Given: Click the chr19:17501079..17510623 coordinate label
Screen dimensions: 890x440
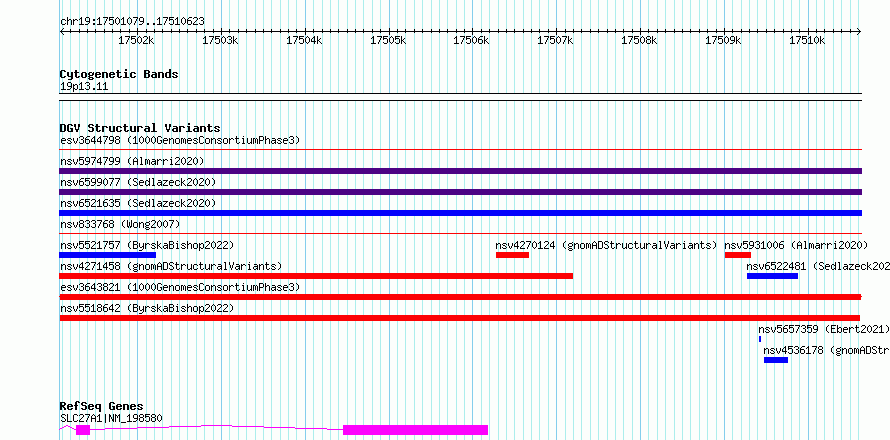Looking at the screenshot, I should click(132, 22).
